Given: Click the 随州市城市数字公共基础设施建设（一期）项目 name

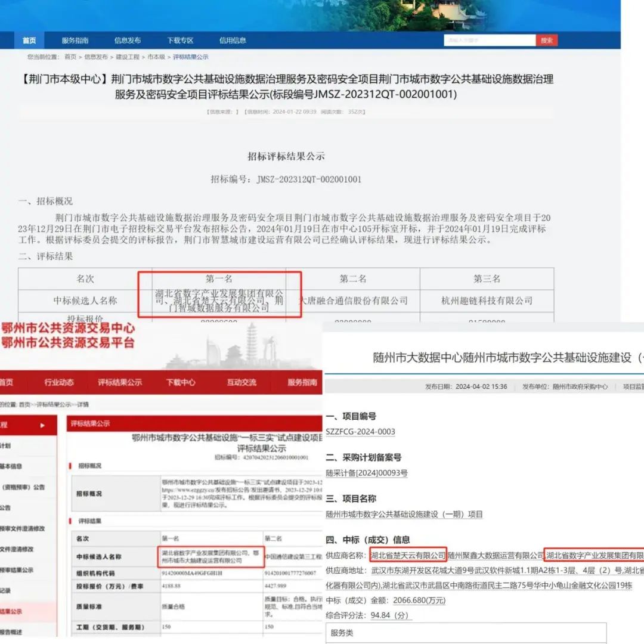Looking at the screenshot, I should pos(404,514).
